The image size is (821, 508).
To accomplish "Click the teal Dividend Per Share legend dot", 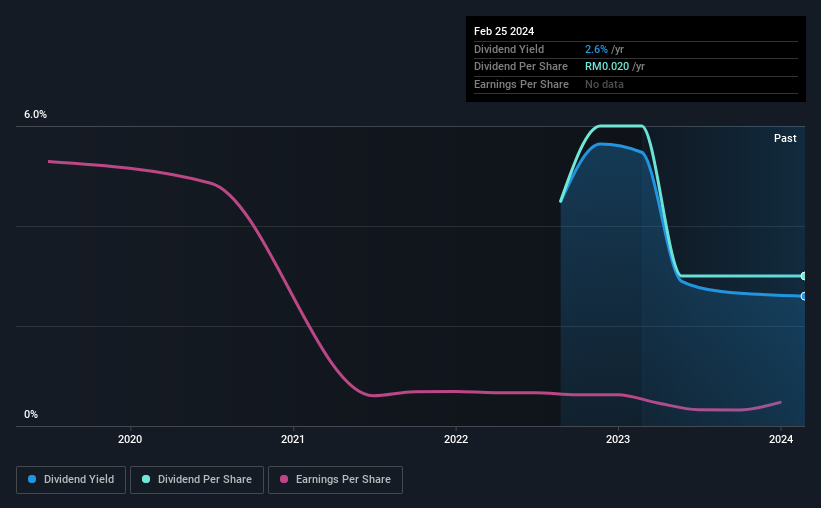I will click(x=146, y=479).
